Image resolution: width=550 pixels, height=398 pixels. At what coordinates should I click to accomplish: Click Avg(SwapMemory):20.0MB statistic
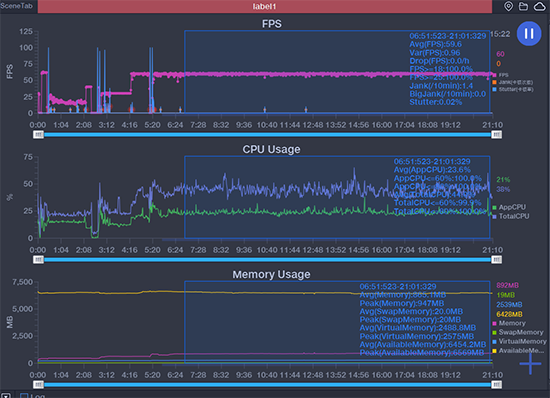click(411, 311)
